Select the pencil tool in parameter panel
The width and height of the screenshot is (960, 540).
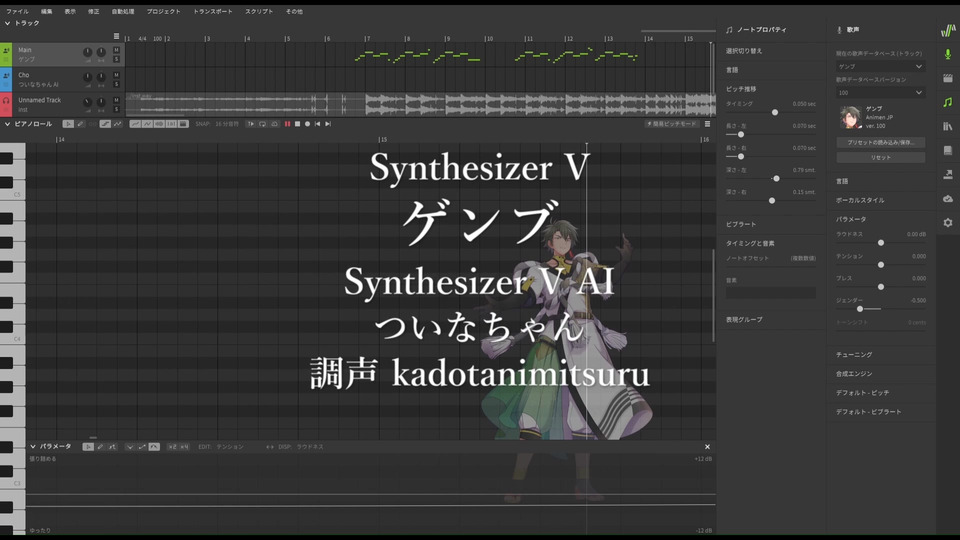100,447
